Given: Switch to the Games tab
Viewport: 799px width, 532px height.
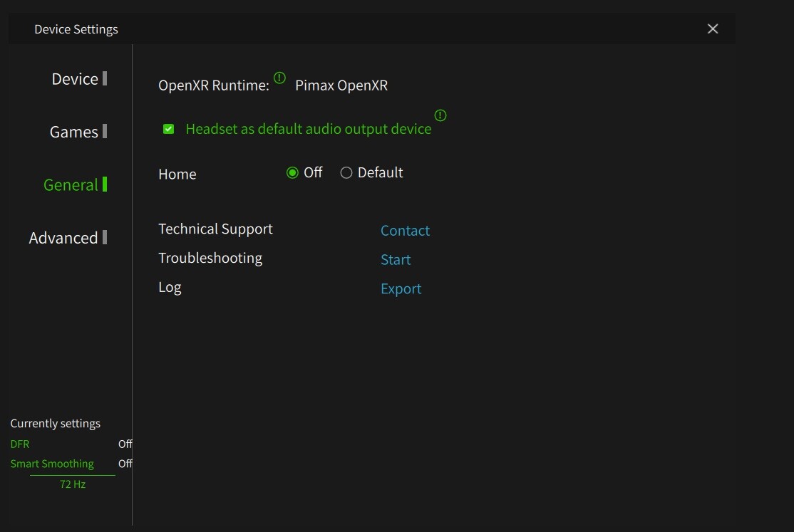Looking at the screenshot, I should (x=74, y=132).
